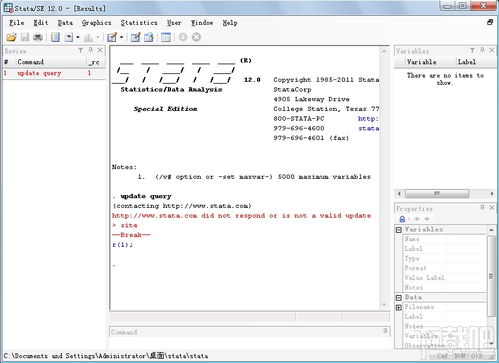Click the Variables panel filter icon
This screenshot has width=499, height=363.
472,50
